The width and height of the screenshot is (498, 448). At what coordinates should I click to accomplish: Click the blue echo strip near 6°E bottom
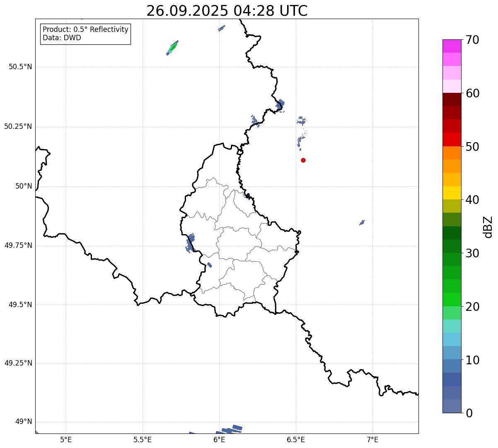pyautogui.click(x=232, y=429)
